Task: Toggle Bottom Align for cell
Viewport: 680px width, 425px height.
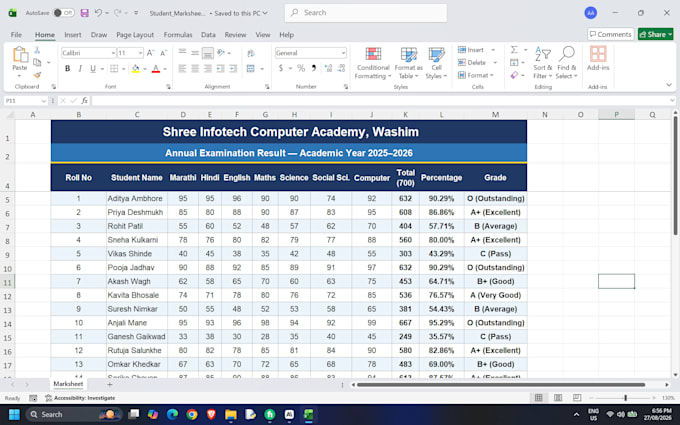Action: (208, 53)
